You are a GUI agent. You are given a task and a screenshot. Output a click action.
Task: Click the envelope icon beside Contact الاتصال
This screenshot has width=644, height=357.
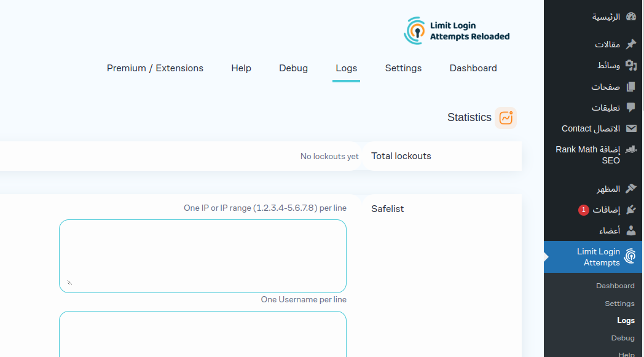click(x=631, y=128)
